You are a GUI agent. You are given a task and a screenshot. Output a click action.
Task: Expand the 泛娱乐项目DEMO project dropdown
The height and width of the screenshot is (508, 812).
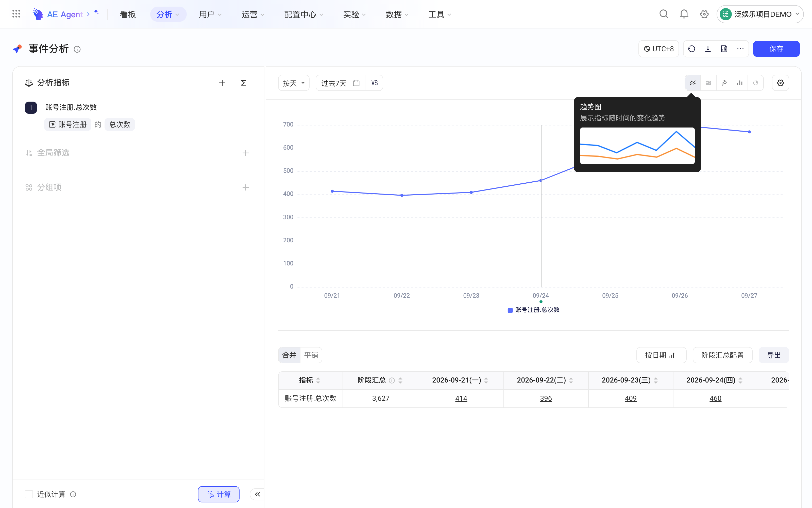[760, 14]
